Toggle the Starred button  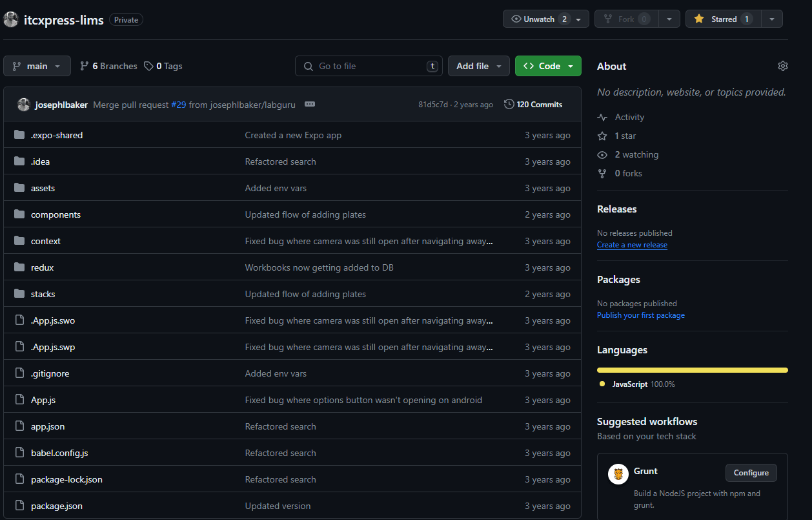pos(723,19)
